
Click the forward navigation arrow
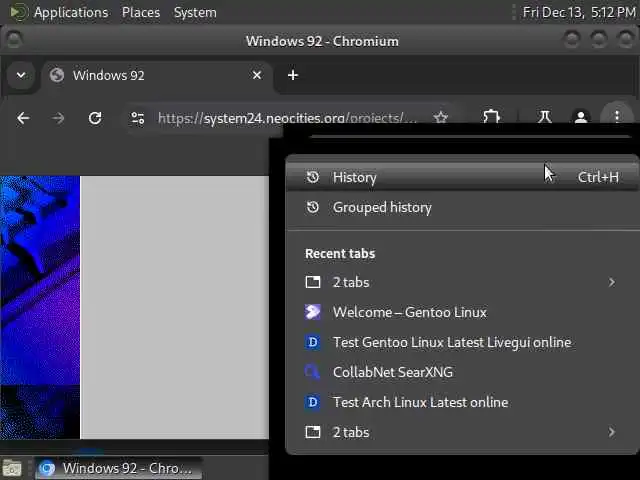(x=58, y=118)
